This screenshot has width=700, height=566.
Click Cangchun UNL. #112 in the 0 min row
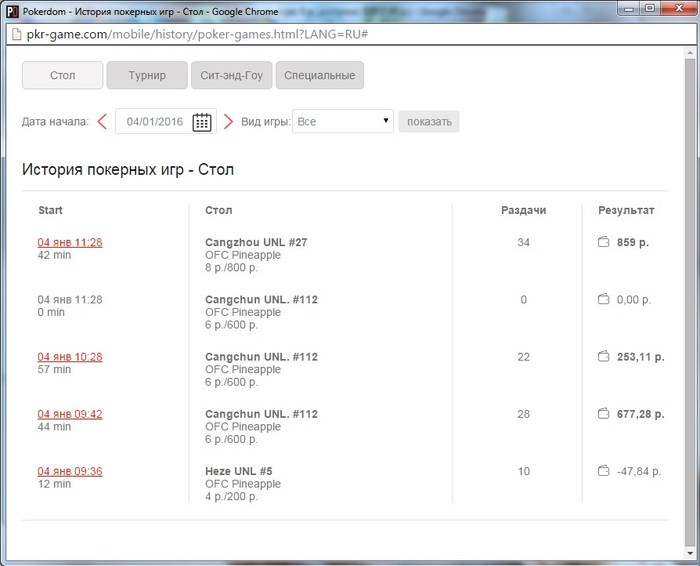click(x=261, y=300)
